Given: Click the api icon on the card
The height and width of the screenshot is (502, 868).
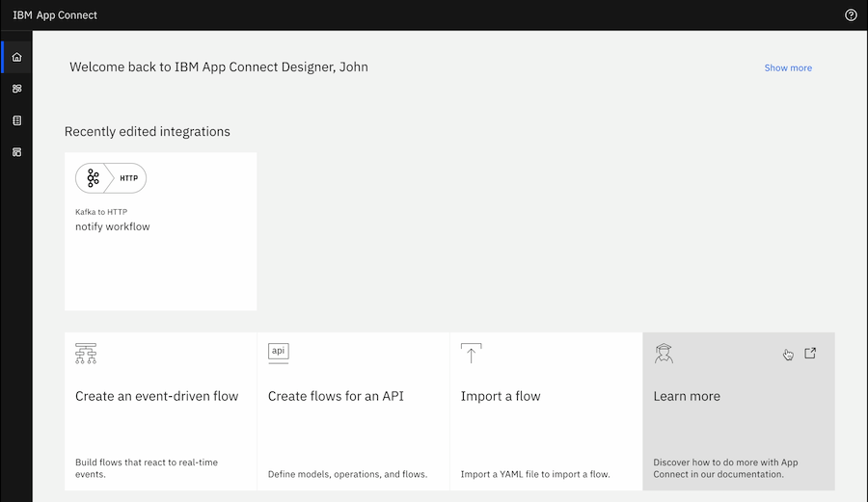Looking at the screenshot, I should [x=279, y=353].
